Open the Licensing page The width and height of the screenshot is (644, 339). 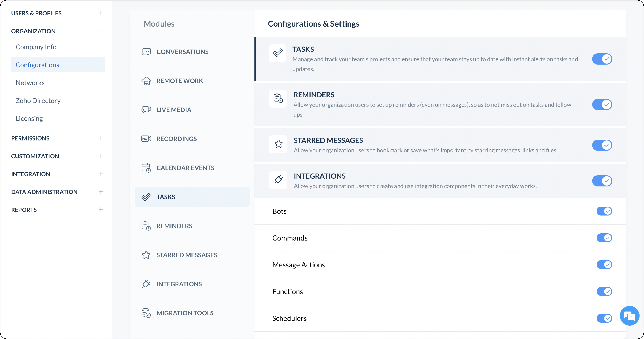(29, 118)
